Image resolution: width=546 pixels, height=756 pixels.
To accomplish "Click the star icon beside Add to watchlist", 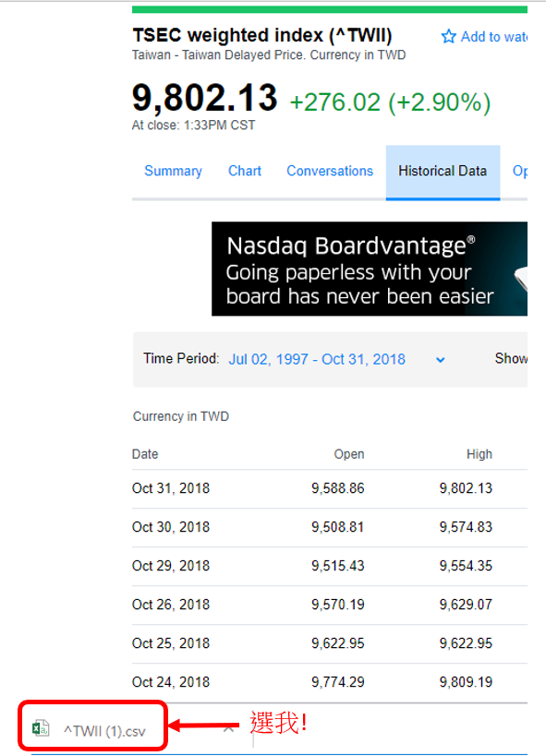I will coord(448,37).
